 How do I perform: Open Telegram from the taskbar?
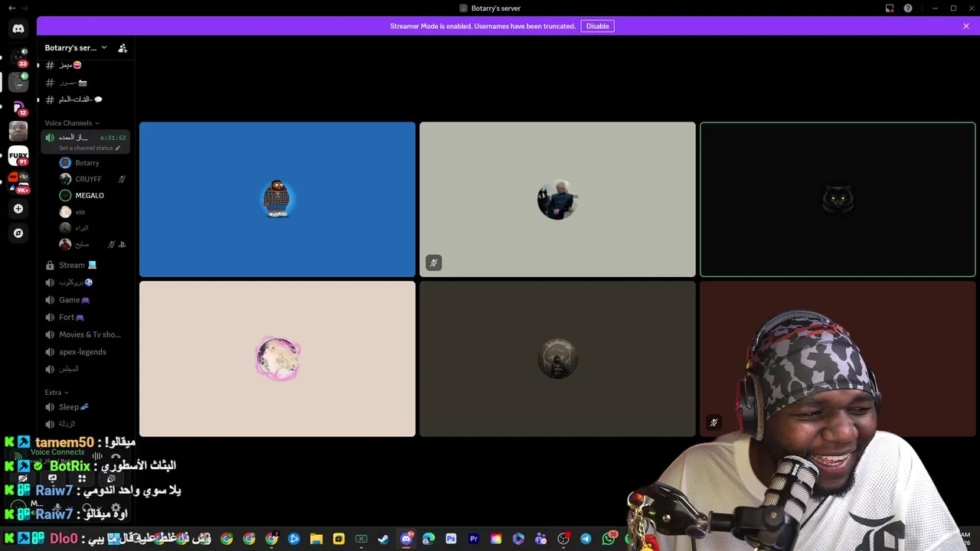click(586, 540)
